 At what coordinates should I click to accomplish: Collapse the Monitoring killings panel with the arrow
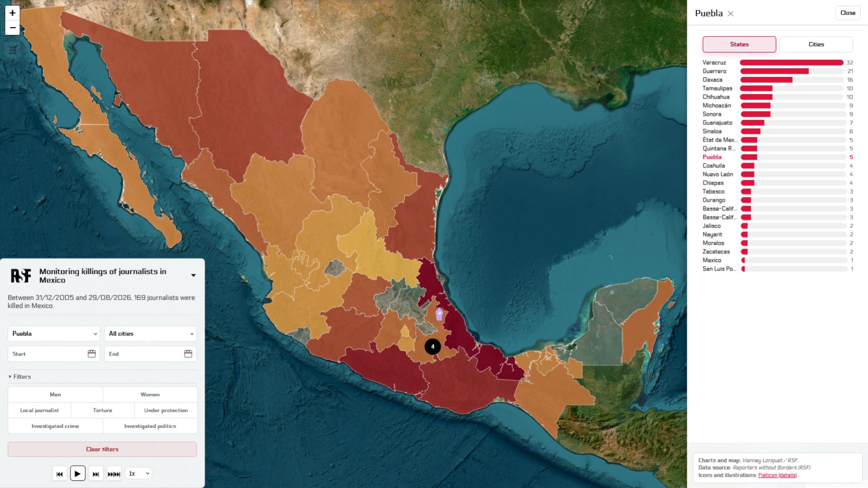[x=193, y=276]
